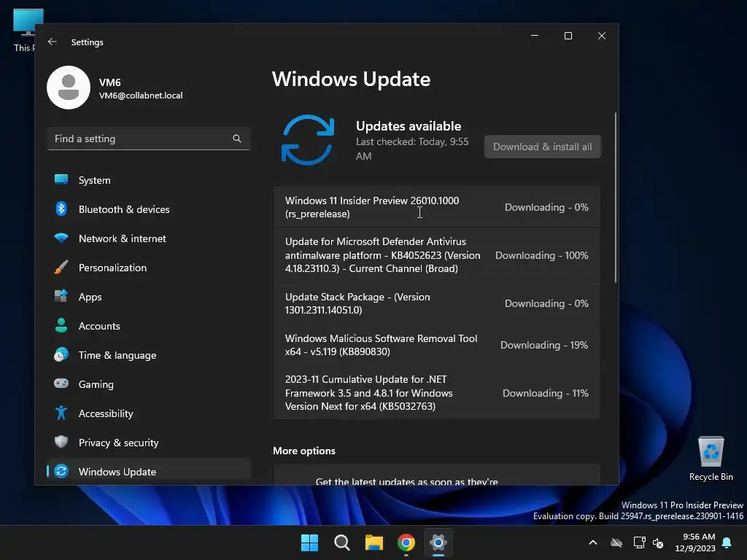Click the back arrow in Settings
This screenshot has height=560, width=747.
53,42
